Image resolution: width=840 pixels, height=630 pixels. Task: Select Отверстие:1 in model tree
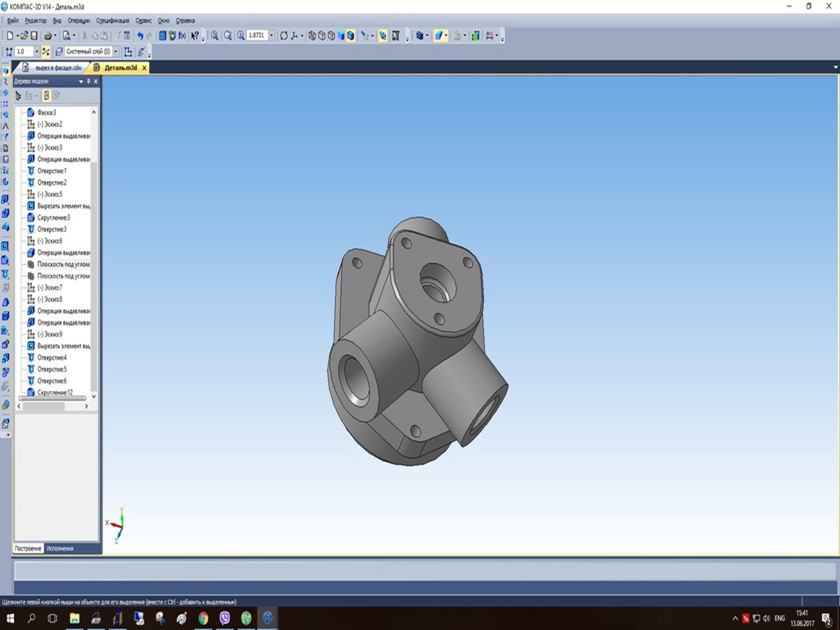(51, 171)
